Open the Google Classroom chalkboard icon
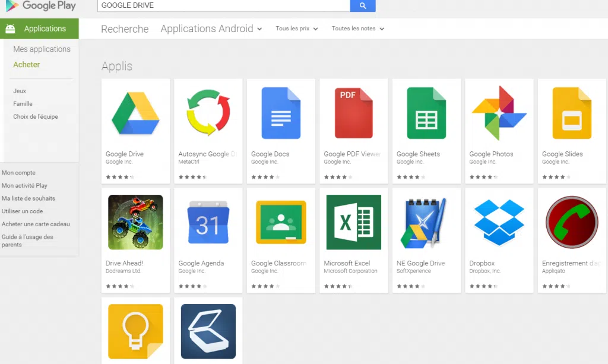Screen dimensions: 608x364 [281, 222]
